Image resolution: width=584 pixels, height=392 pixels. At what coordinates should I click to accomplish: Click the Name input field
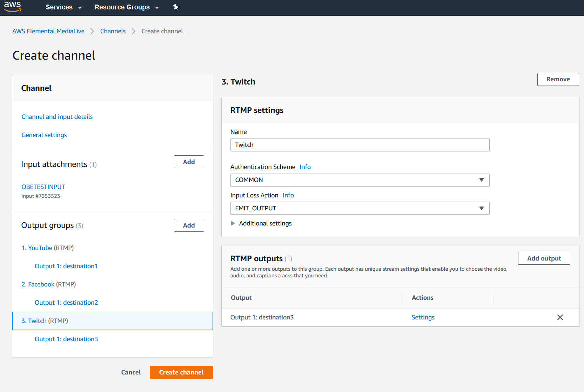pos(360,145)
